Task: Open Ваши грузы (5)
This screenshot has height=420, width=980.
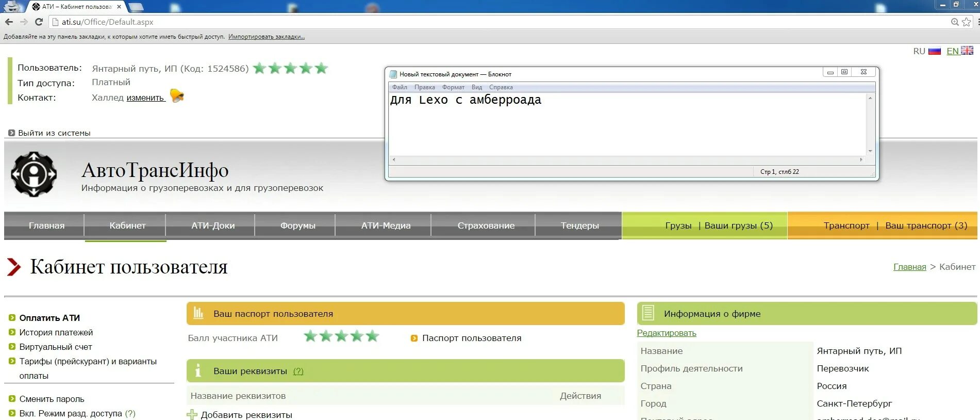Action: click(x=739, y=225)
